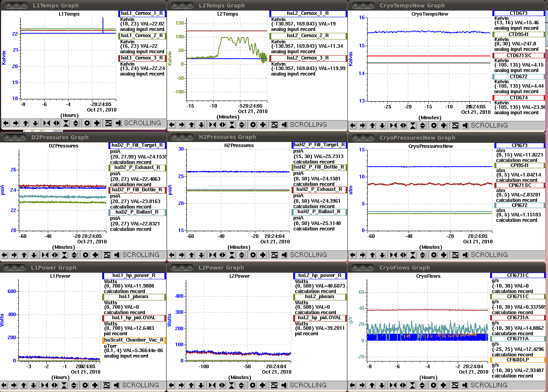The image size is (548, 392).
Task: Open graph-wave icon in L1Power Graph toolbar
Action: click(x=106, y=385)
